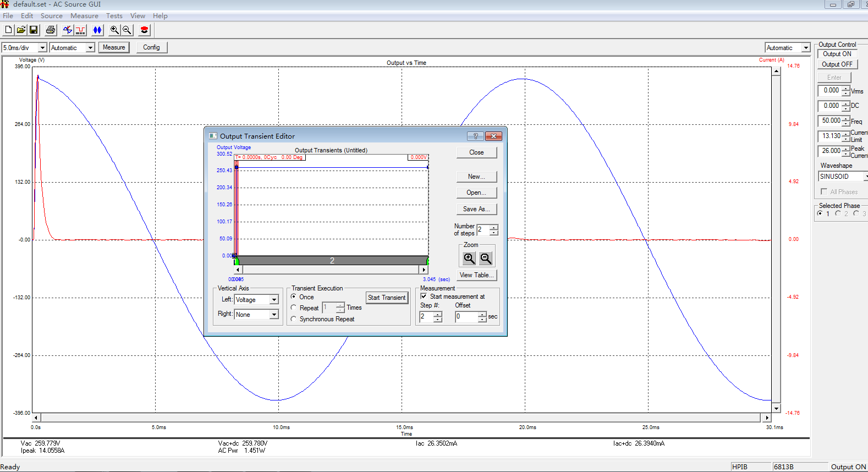Screen dimensions: 868x472
Task: Click the Config button
Action: 151,47
